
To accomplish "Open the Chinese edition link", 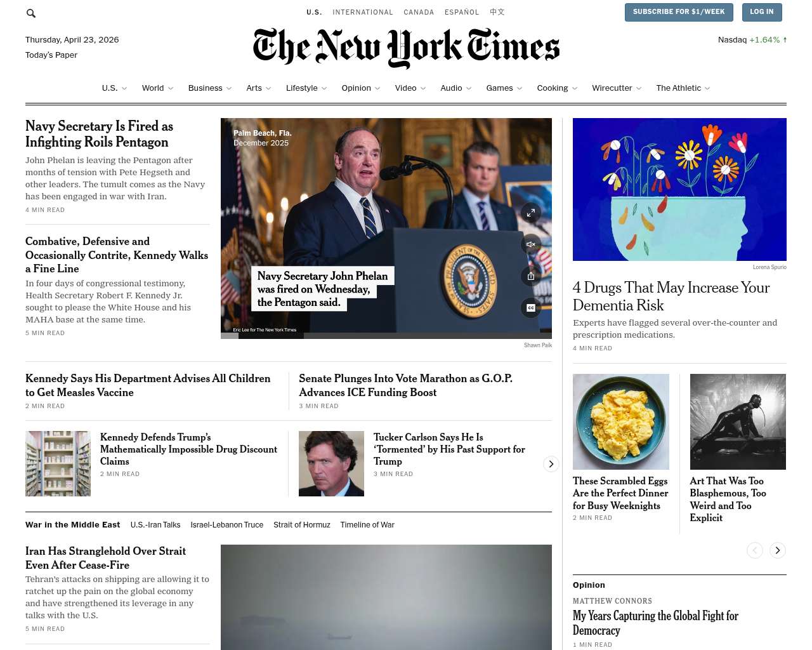I will coord(497,12).
